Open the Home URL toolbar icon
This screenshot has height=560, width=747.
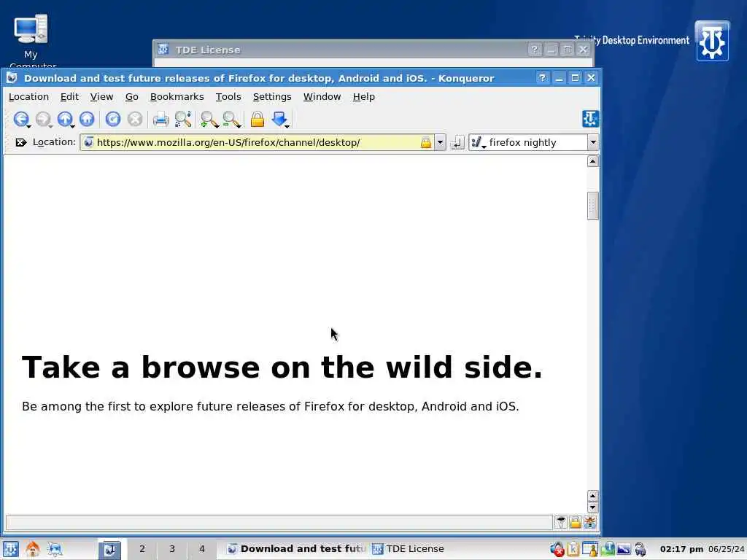click(87, 119)
